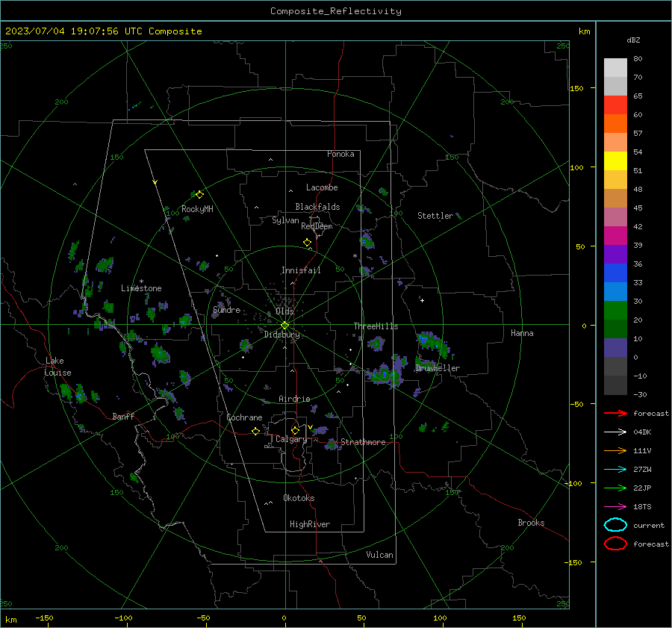Click the dBZ legend heading
This screenshot has width=672, height=628.
[633, 40]
